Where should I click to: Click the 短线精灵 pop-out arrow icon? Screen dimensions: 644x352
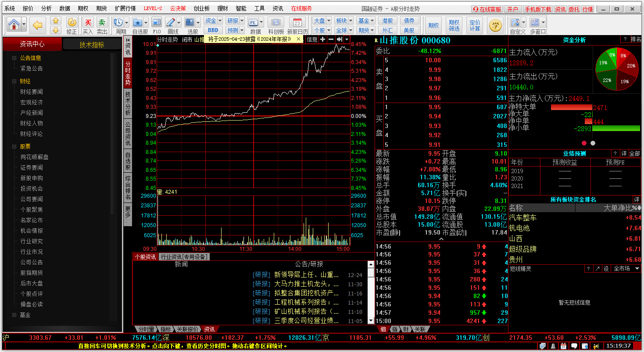click(597, 269)
